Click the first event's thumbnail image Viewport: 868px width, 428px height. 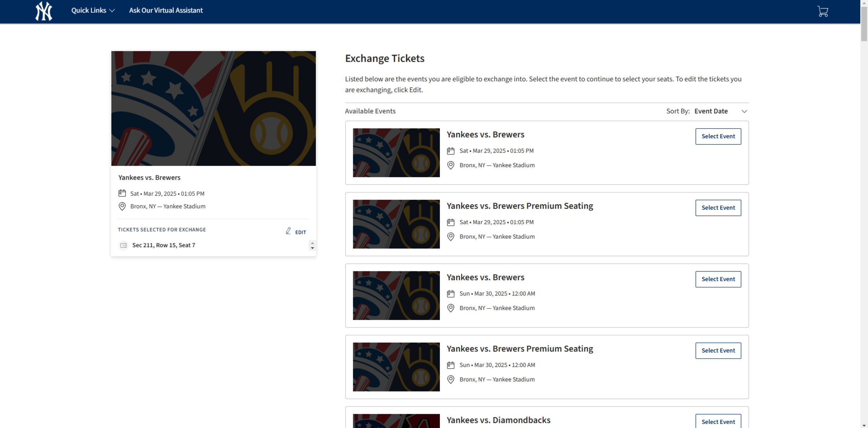pos(396,153)
